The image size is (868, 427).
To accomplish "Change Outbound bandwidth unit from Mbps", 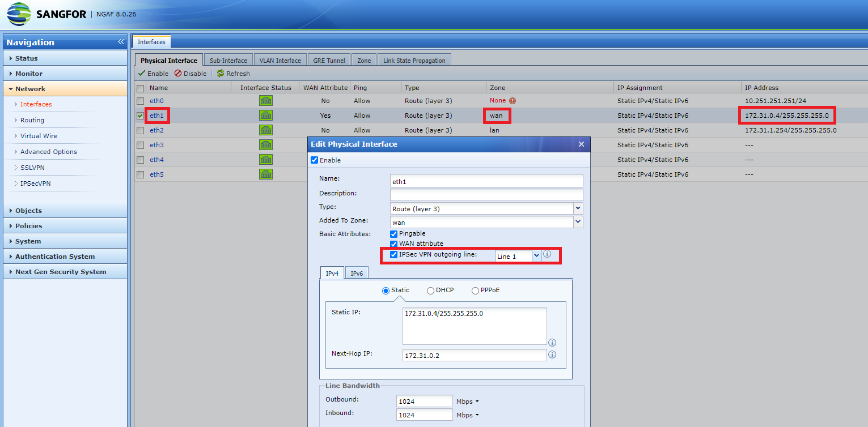I will (x=467, y=401).
